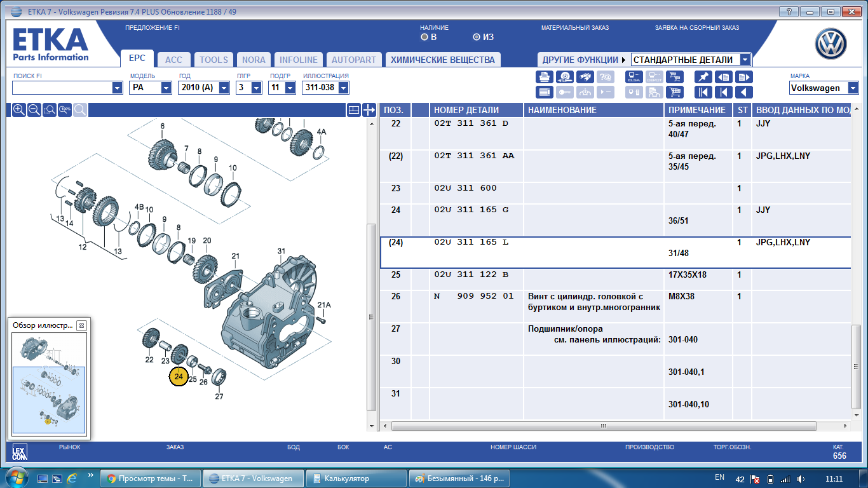
Task: Click the plain back triangle icon
Action: [744, 92]
